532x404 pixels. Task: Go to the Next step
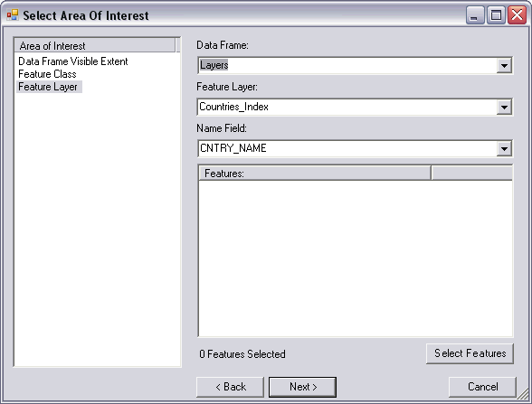click(x=302, y=387)
